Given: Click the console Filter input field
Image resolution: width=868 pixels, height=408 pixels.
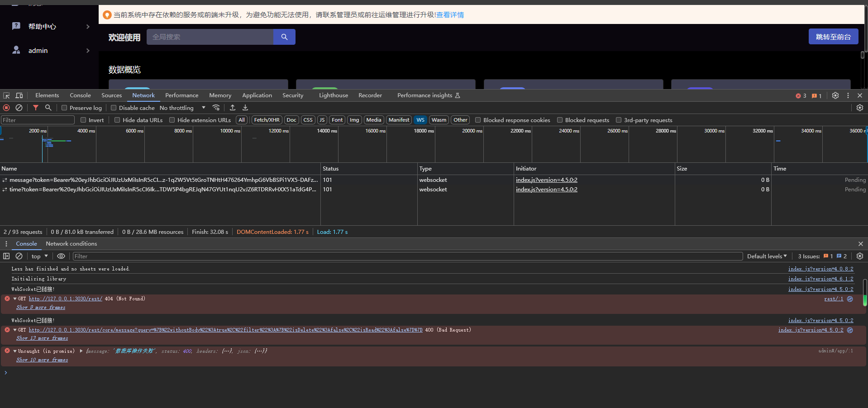Looking at the screenshot, I should 408,256.
